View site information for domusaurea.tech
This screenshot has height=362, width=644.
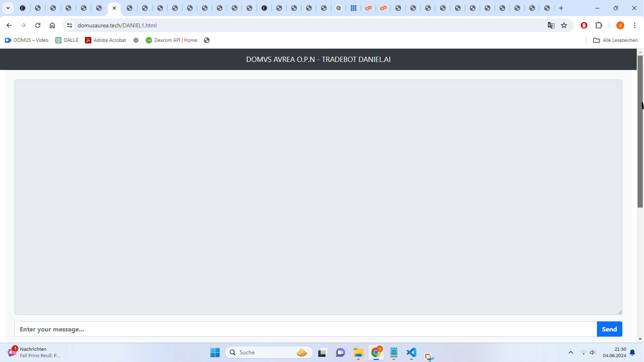[x=70, y=25]
